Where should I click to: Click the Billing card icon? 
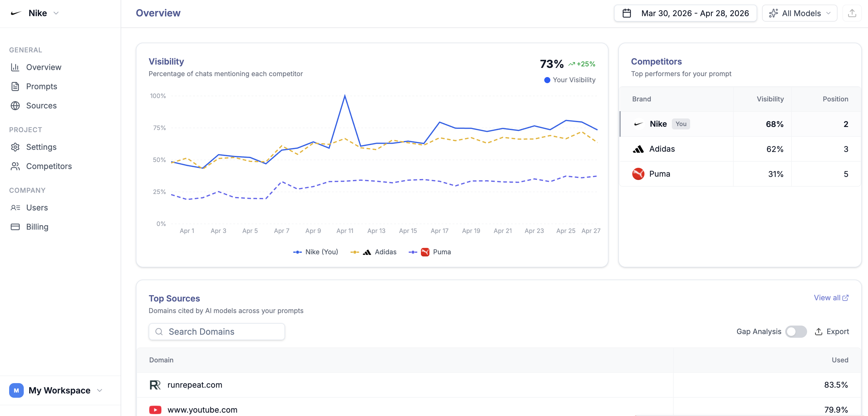15,227
